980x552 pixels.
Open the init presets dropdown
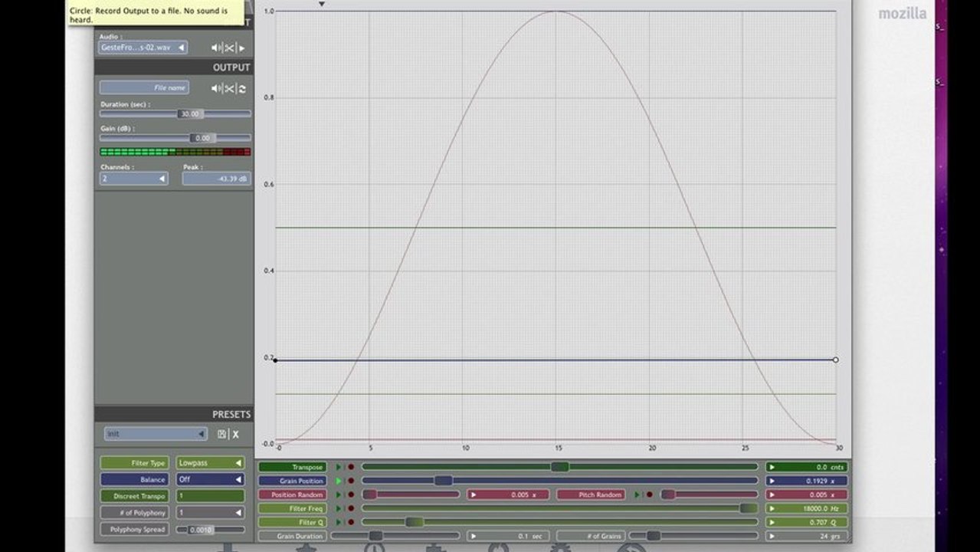pos(156,434)
